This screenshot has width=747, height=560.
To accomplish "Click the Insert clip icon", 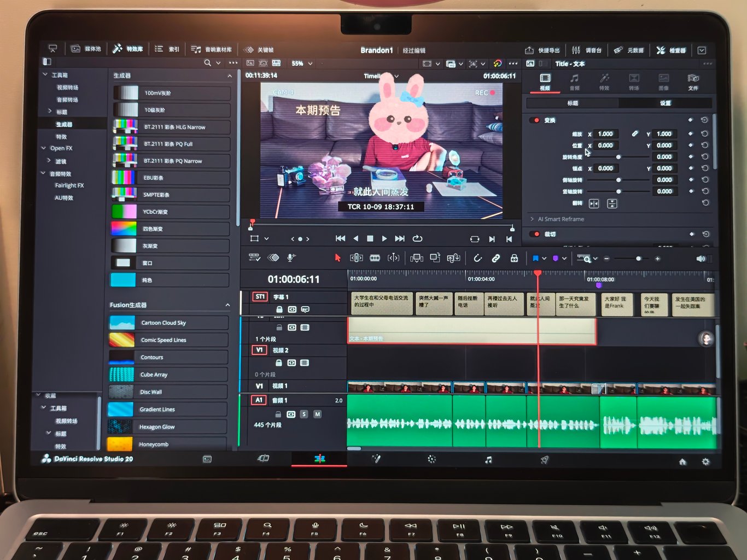I will pos(417,258).
